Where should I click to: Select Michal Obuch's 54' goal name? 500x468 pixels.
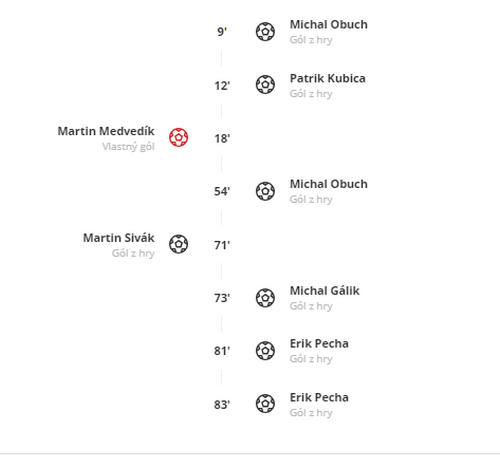point(329,184)
